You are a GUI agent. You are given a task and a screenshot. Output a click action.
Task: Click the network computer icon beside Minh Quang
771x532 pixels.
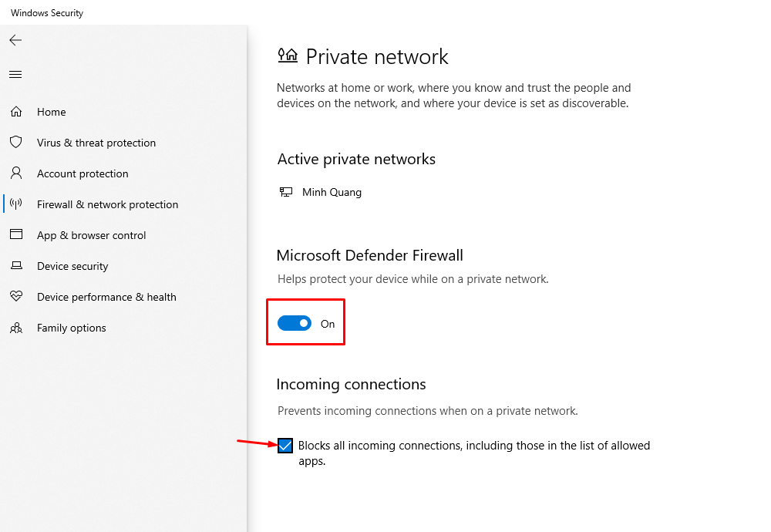[x=286, y=192]
